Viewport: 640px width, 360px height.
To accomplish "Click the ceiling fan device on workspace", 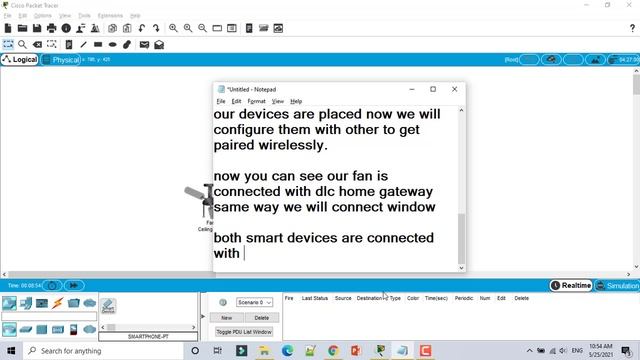I will point(199,201).
